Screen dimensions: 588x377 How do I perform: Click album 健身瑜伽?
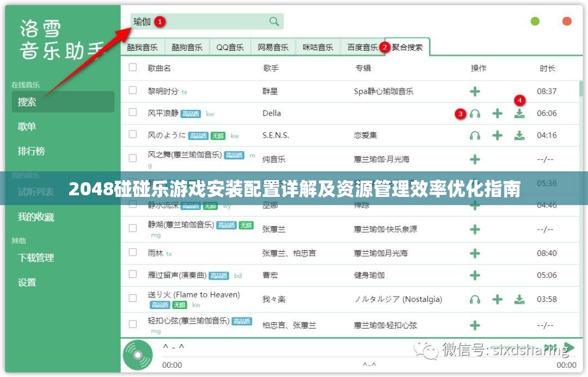tap(369, 275)
